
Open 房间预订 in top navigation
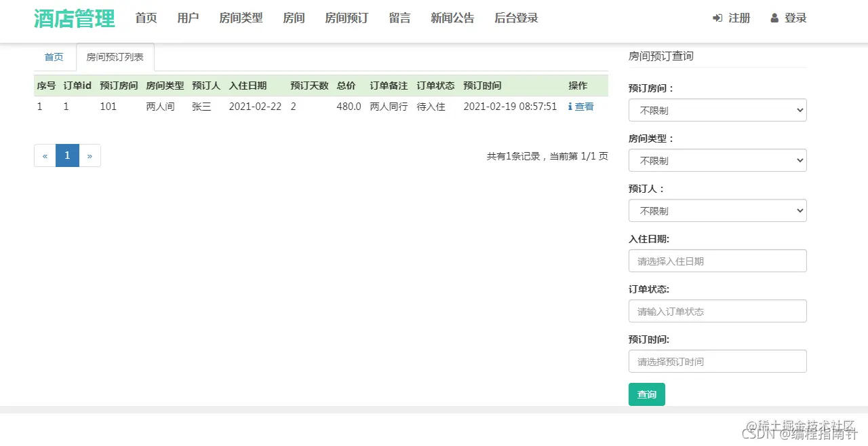point(347,18)
